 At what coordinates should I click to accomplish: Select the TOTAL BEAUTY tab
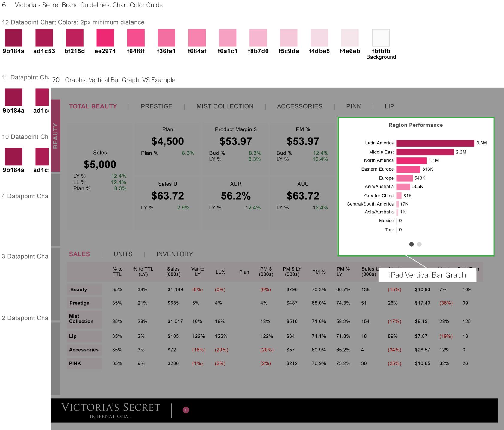pyautogui.click(x=93, y=106)
